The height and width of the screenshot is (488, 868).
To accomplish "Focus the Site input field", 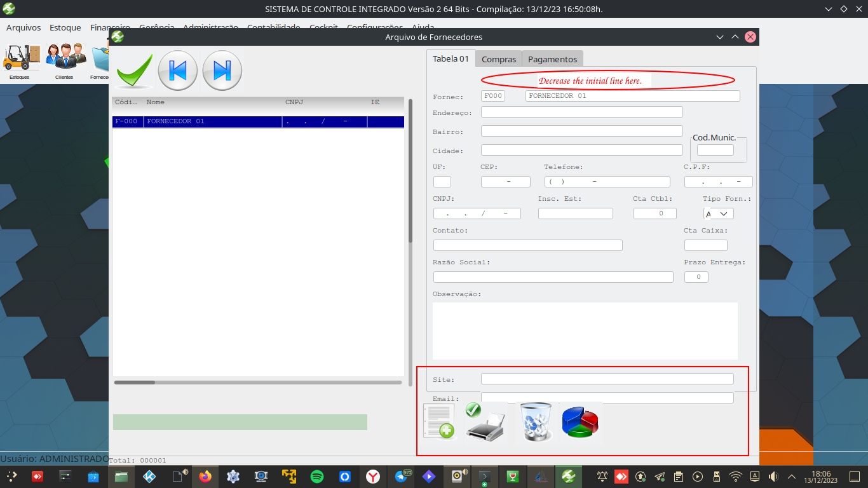I will coord(607,379).
